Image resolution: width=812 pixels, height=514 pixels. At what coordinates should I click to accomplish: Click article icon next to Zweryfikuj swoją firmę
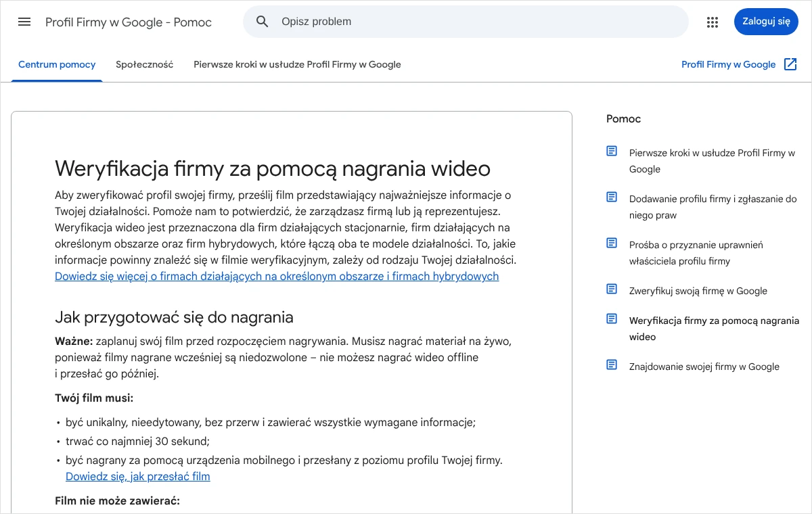pyautogui.click(x=612, y=289)
